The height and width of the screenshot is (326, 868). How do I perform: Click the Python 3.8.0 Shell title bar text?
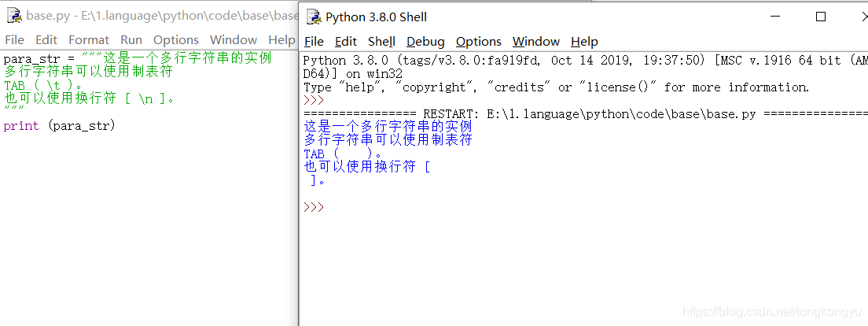(376, 17)
